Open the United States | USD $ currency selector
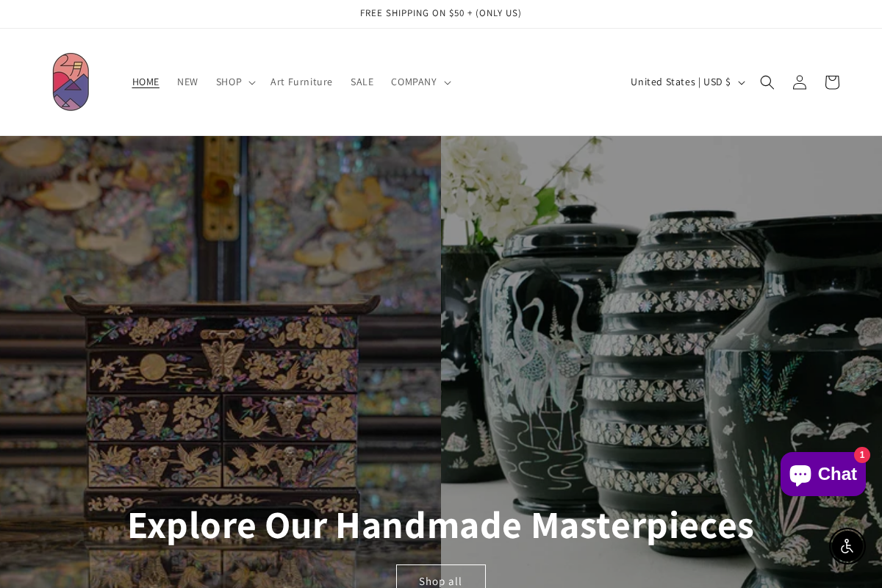882x588 pixels. (x=687, y=82)
